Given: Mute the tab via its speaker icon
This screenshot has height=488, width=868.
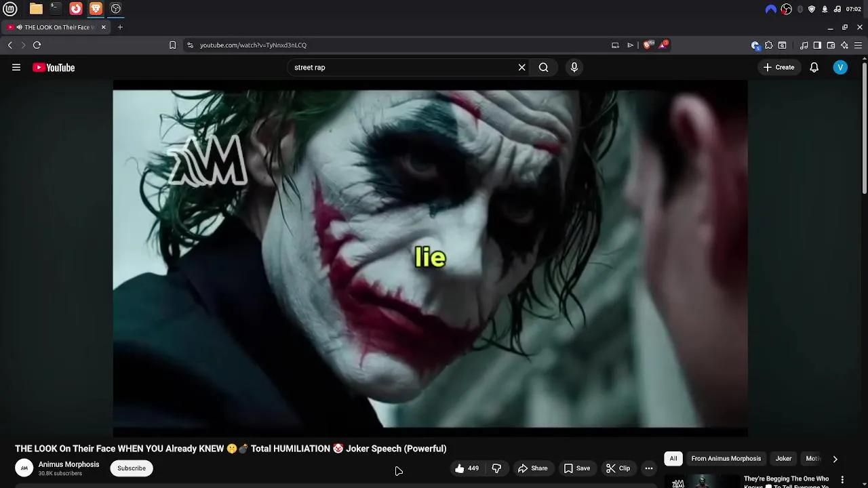Looking at the screenshot, I should [x=19, y=27].
